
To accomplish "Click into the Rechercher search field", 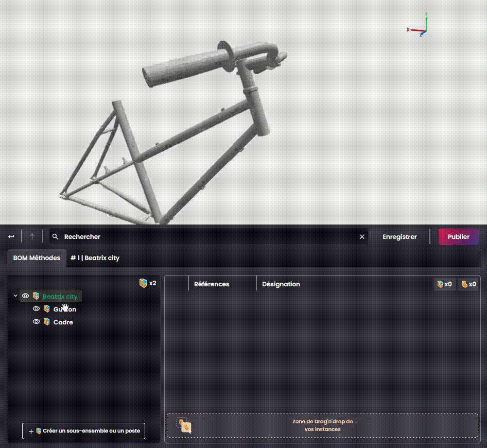I will (208, 237).
